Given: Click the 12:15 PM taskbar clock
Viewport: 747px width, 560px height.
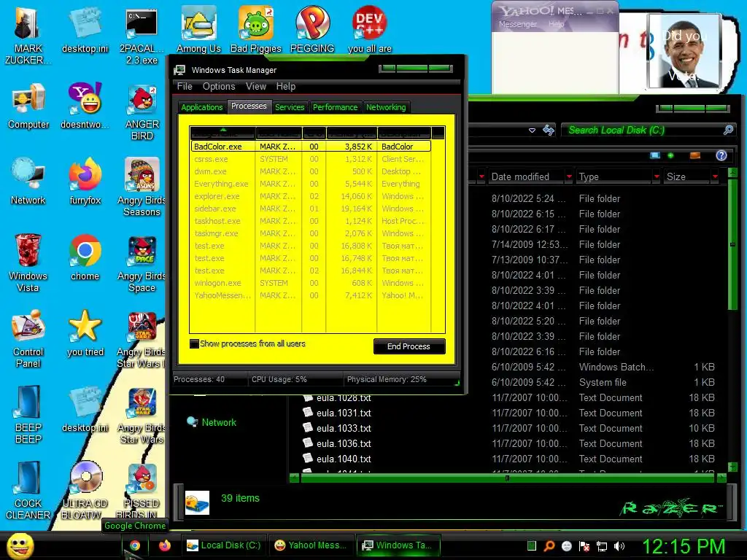Looking at the screenshot, I should [684, 546].
